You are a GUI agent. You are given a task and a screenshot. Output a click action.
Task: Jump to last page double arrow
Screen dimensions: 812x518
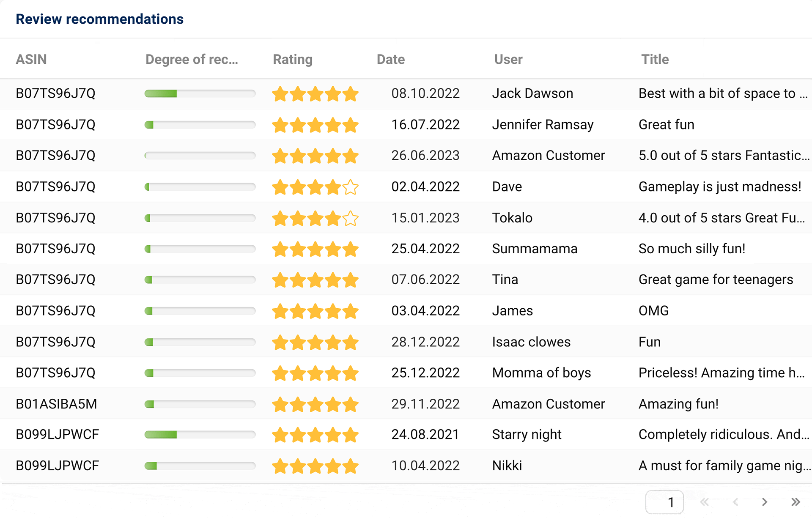[796, 502]
